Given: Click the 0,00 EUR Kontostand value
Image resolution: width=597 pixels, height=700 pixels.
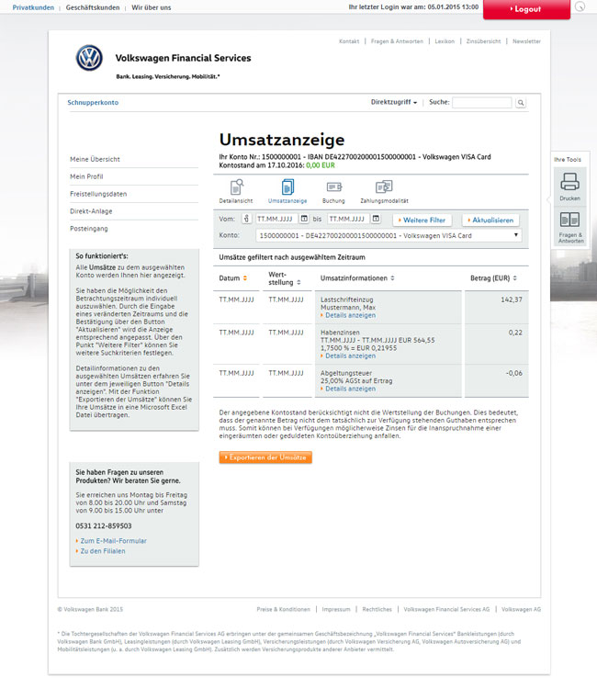Looking at the screenshot, I should (321, 165).
